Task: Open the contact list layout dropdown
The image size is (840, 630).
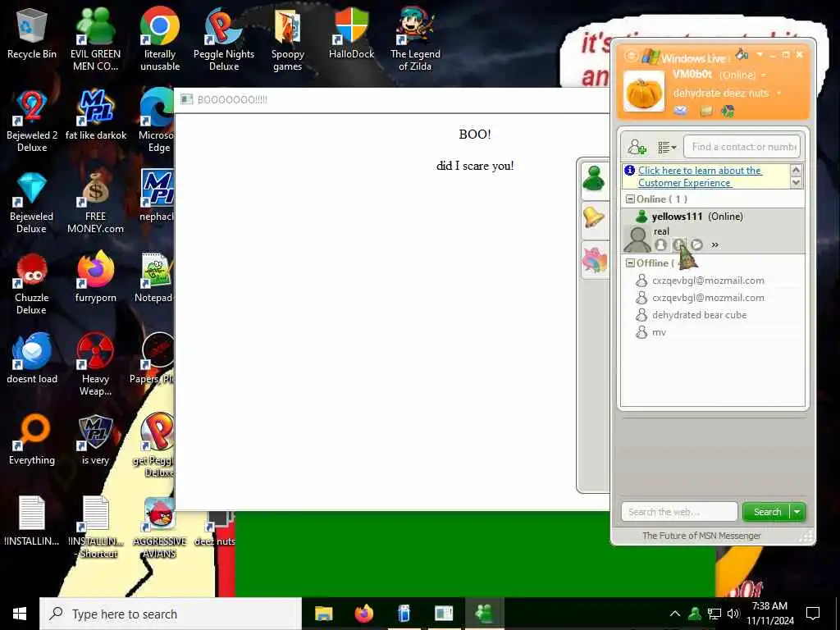Action: click(x=667, y=147)
